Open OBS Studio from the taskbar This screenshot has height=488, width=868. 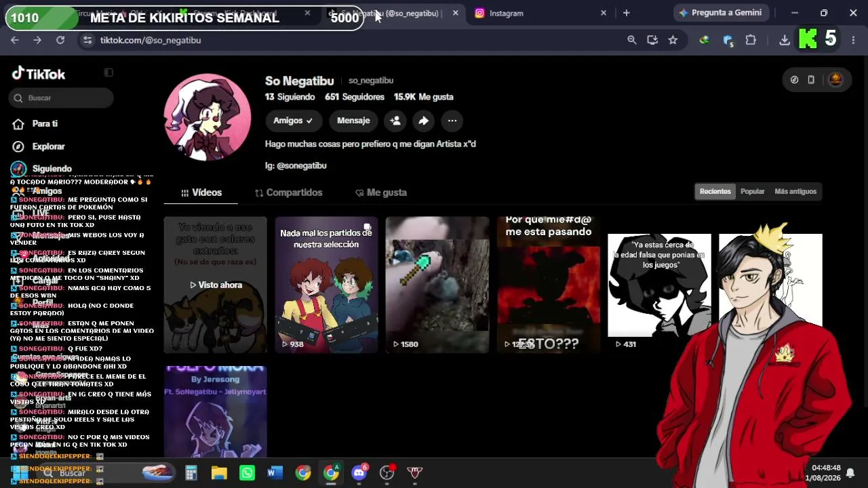click(x=387, y=472)
